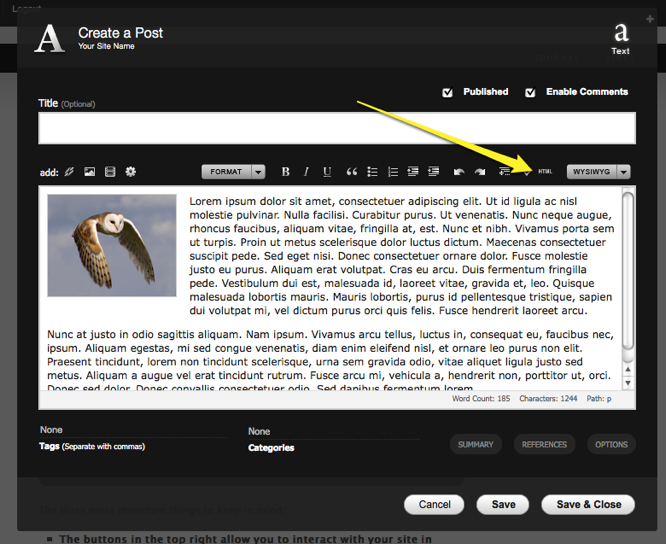Viewport: 666px width, 544px height.
Task: Toggle underline formatting in the toolbar
Action: [x=327, y=172]
